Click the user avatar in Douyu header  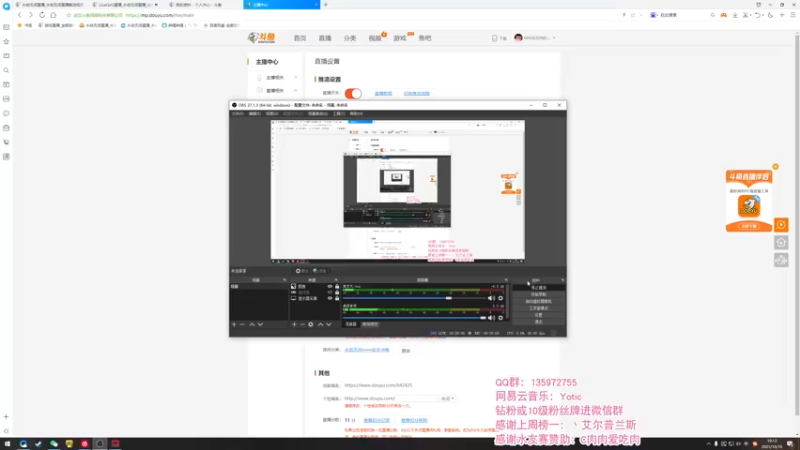click(x=518, y=38)
